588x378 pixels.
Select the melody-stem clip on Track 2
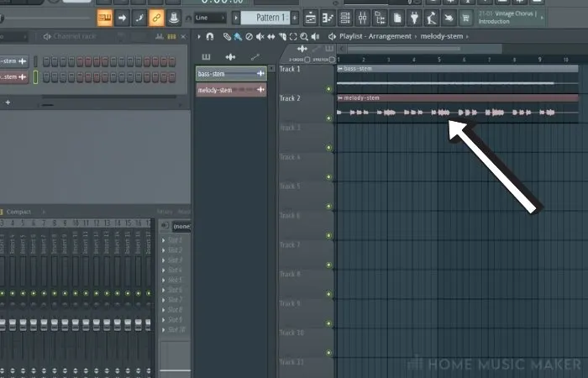pyautogui.click(x=458, y=108)
